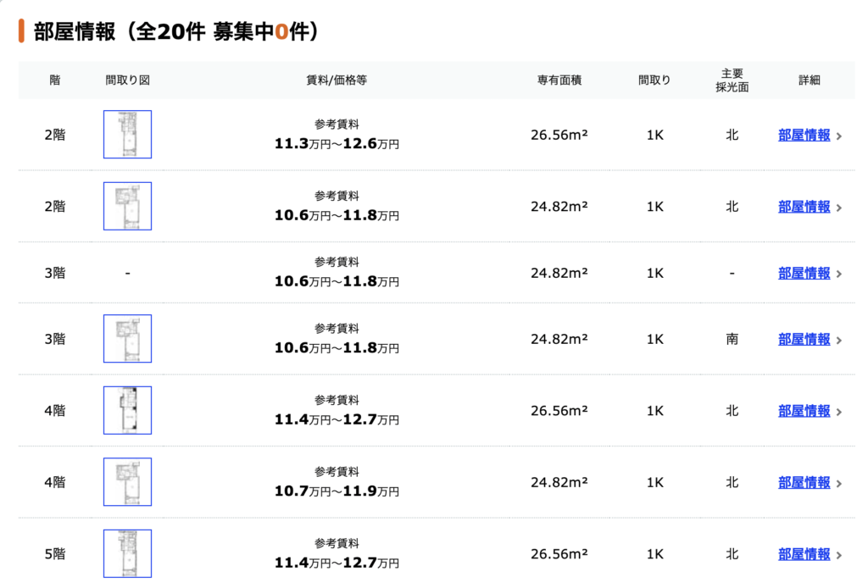The image size is (868, 588).
Task: View 部屋情報 link for 4階 26.56m² room
Action: pyautogui.click(x=804, y=410)
